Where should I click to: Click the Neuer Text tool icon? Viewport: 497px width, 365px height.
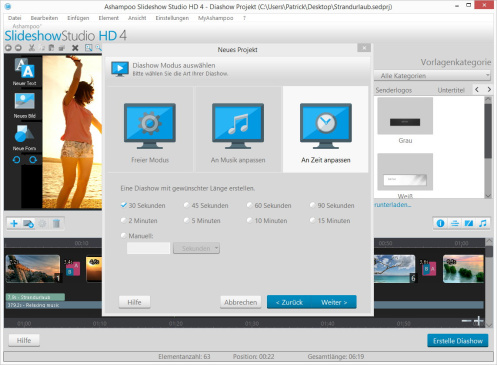pos(24,69)
